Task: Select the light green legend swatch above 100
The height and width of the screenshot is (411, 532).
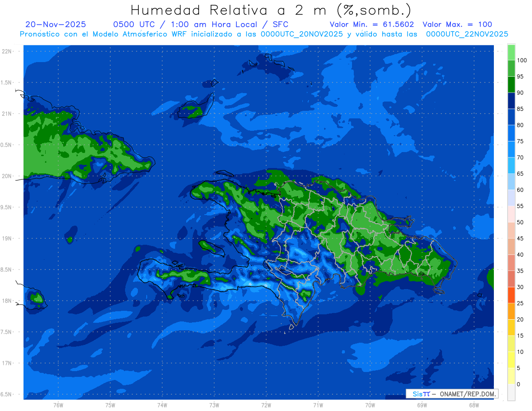Action: click(x=511, y=53)
